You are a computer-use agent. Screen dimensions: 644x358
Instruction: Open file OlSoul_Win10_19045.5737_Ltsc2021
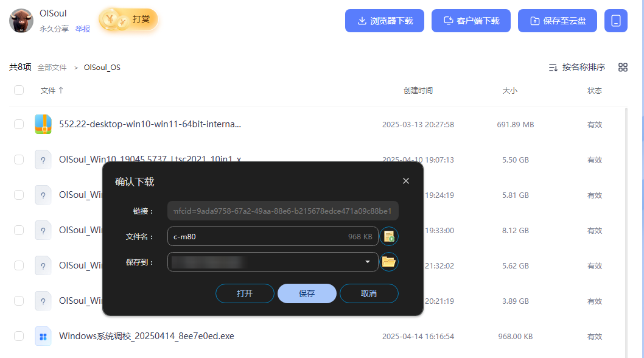pyautogui.click(x=150, y=159)
